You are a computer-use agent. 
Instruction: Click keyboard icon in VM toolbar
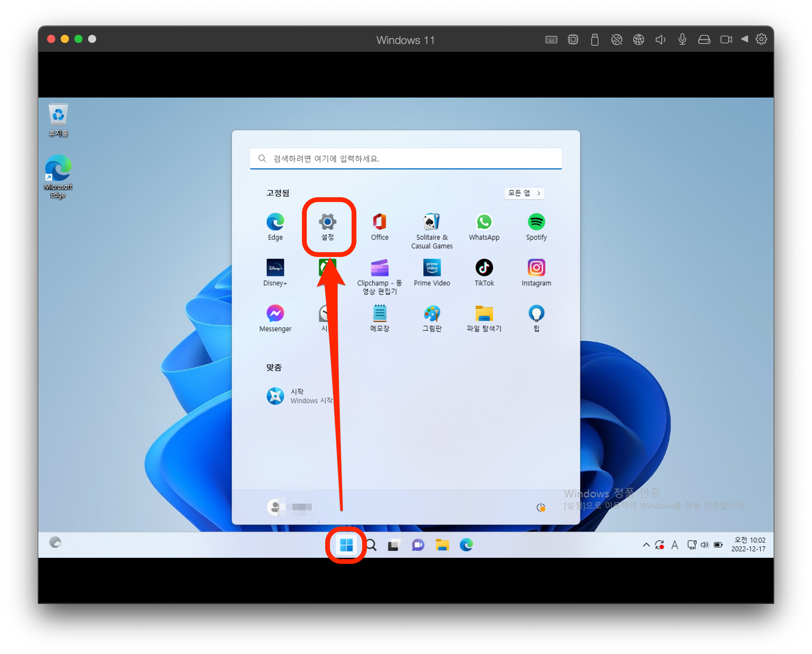551,40
